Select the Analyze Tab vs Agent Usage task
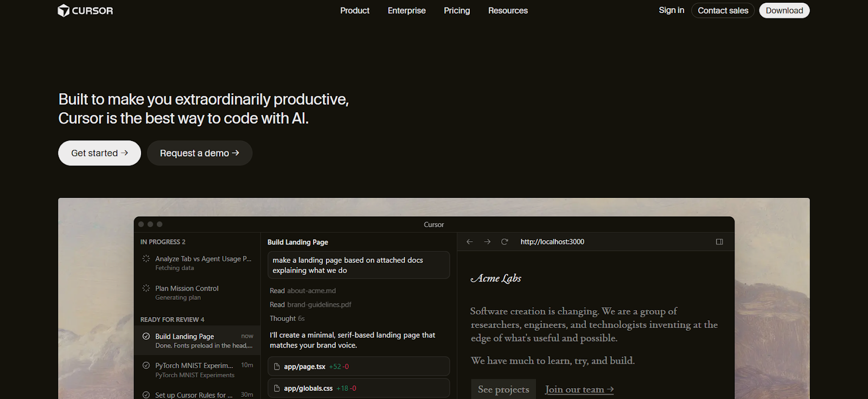Viewport: 868px width, 399px height. (x=197, y=263)
